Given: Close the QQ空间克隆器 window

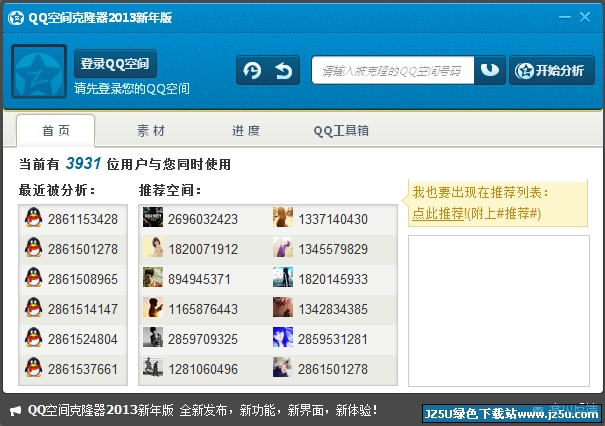Looking at the screenshot, I should (585, 17).
